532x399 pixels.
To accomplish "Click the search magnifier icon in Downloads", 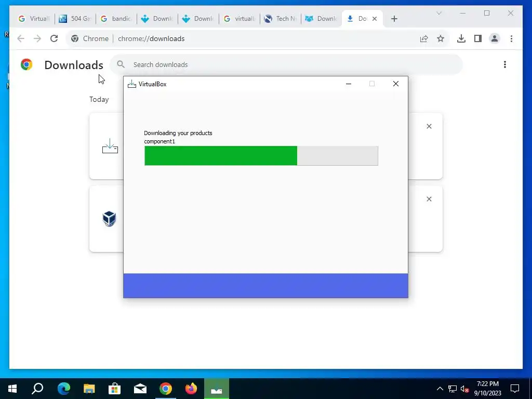I will [x=121, y=64].
